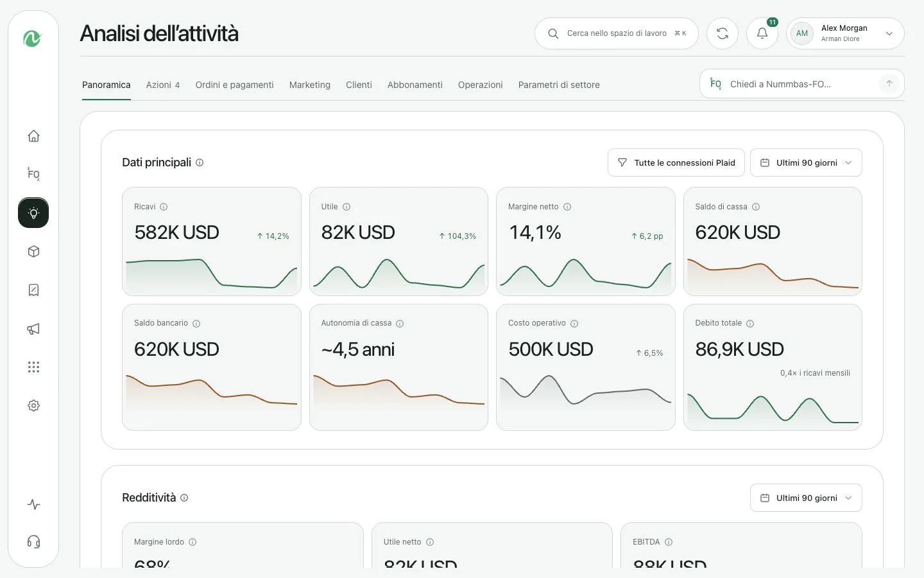Show info icon next to Margine lordo
Viewport: 924px width, 578px height.
[x=193, y=542]
